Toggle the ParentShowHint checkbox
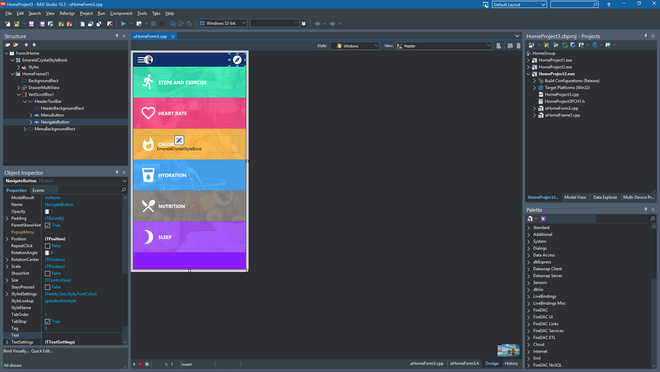The height and width of the screenshot is (372, 660). [48, 226]
